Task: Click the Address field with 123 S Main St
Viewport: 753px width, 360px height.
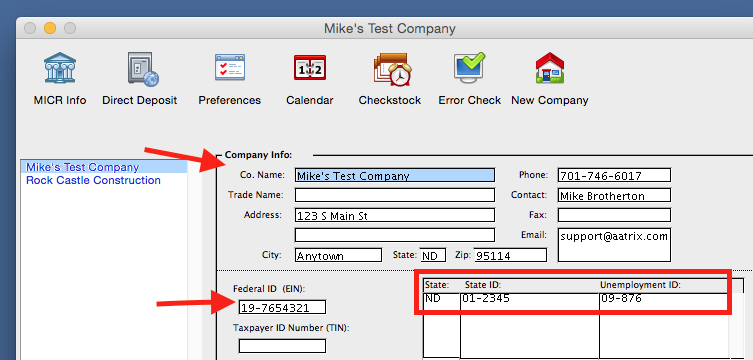Action: [x=395, y=215]
